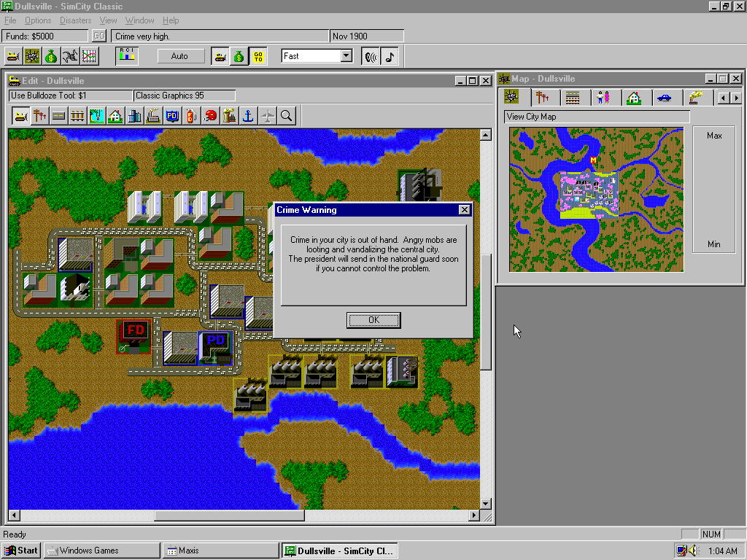Screen dimensions: 747x560
Task: Switch to Maxis taskbar item
Action: click(220, 551)
